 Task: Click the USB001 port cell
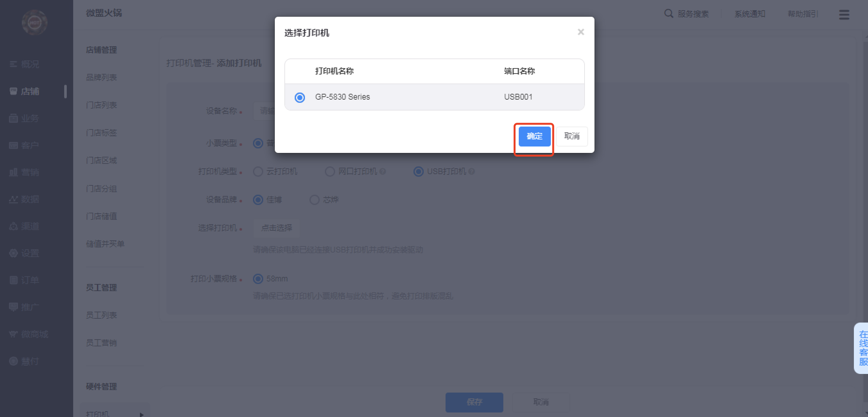pyautogui.click(x=518, y=97)
